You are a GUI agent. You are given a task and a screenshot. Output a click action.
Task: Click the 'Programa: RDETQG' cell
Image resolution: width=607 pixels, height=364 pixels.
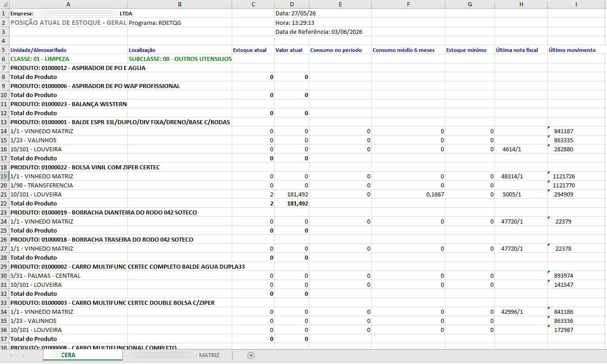click(180, 23)
